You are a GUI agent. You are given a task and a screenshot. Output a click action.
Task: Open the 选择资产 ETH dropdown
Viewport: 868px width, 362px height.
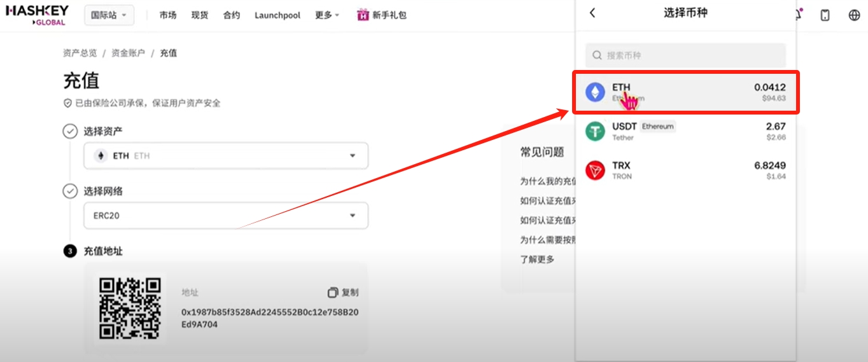(x=226, y=156)
